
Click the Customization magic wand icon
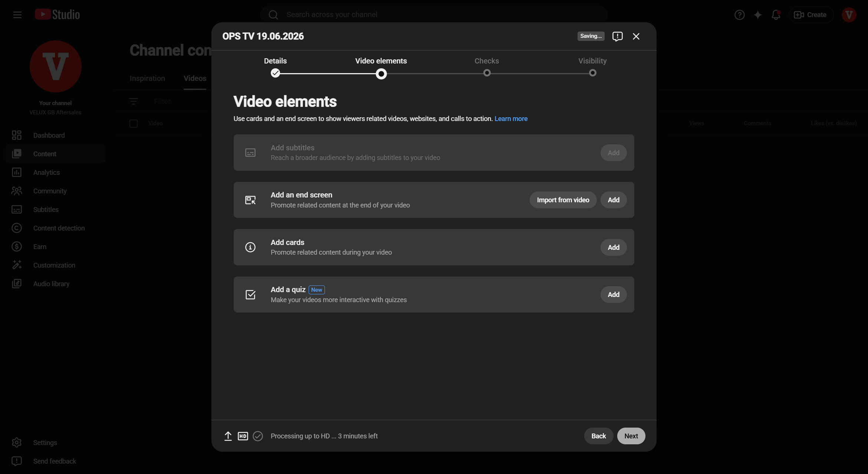17,265
